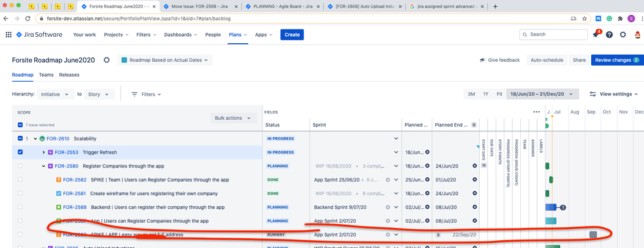Clear the 24/Jun/20 end date for FOR-2580
The height and width of the screenshot is (248, 644).
point(475,166)
